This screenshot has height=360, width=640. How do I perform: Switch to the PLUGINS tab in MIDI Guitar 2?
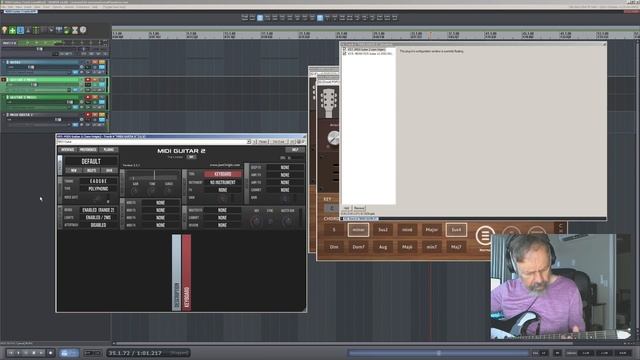click(109, 150)
